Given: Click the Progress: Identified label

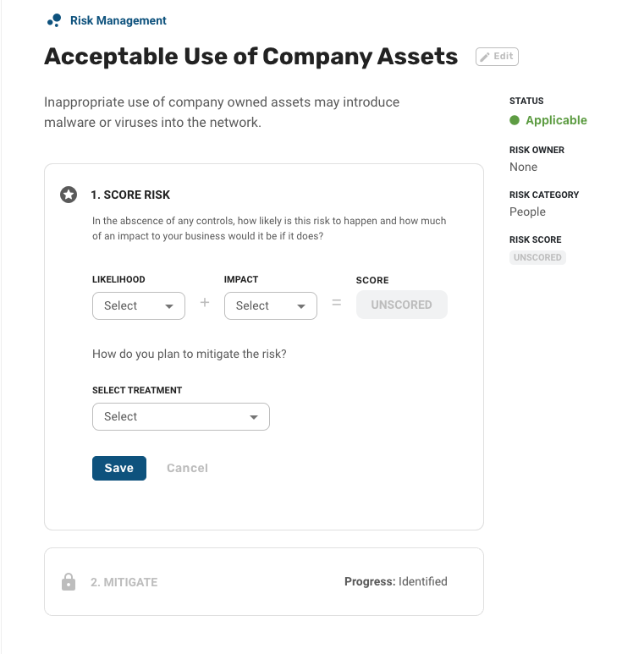Looking at the screenshot, I should coord(396,581).
